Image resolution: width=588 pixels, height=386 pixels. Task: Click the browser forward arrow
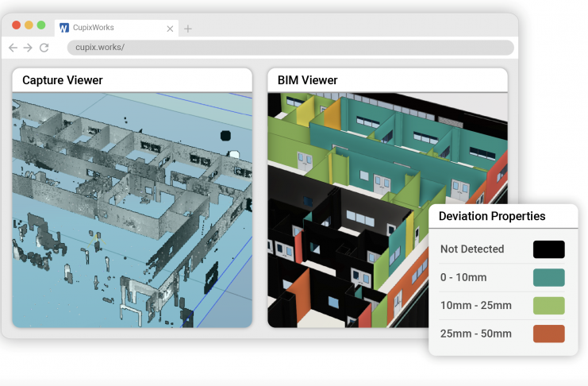click(28, 48)
